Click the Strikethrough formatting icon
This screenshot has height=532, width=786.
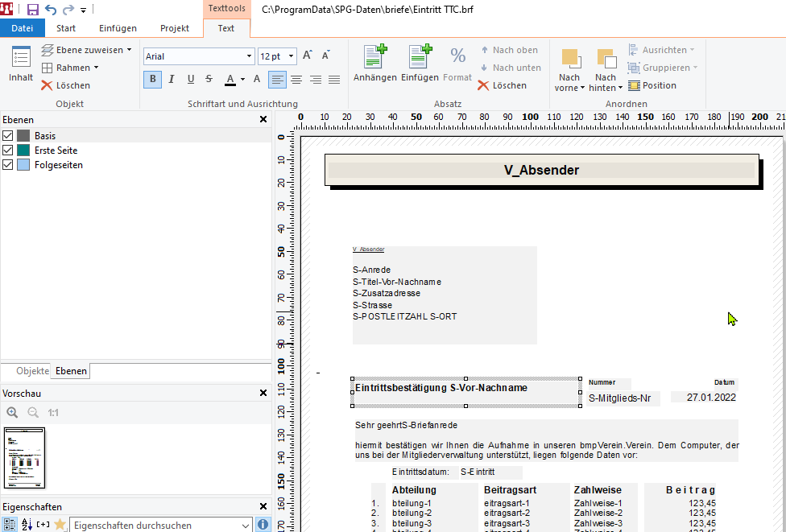pos(209,79)
